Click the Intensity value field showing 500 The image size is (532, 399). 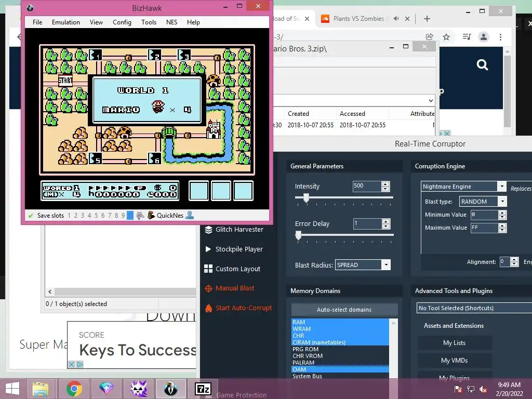click(x=367, y=187)
